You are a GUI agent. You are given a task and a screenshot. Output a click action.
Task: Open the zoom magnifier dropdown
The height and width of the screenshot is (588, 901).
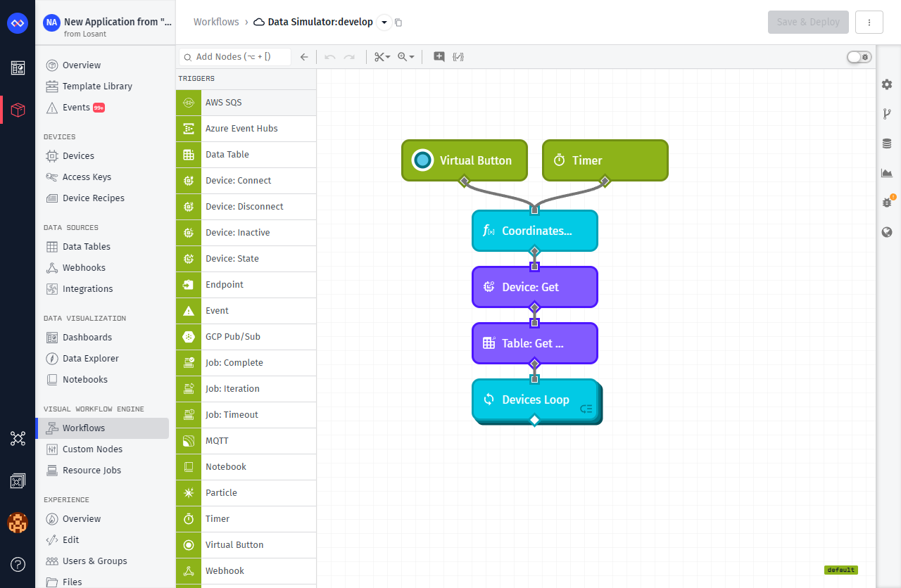(406, 57)
